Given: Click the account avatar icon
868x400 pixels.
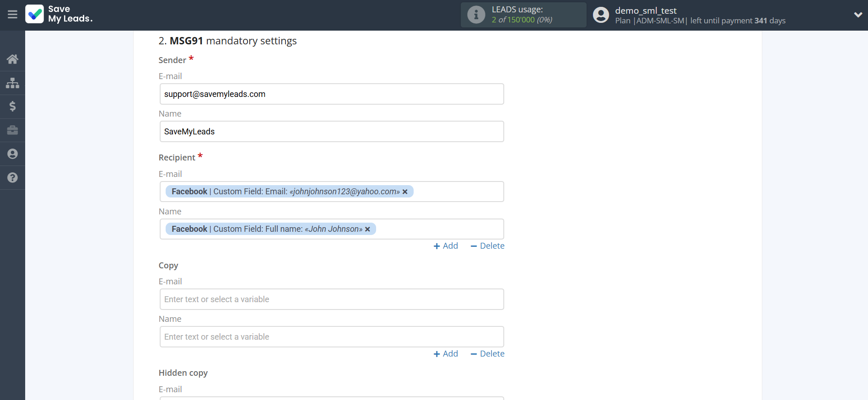Looking at the screenshot, I should coord(601,15).
